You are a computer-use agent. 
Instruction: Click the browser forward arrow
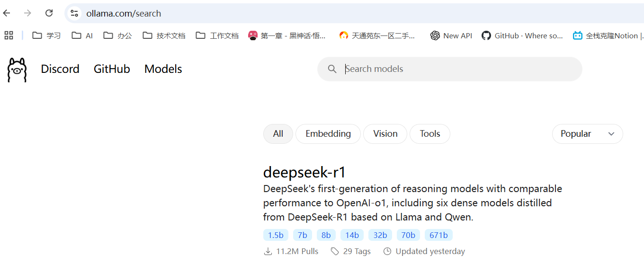click(x=27, y=13)
